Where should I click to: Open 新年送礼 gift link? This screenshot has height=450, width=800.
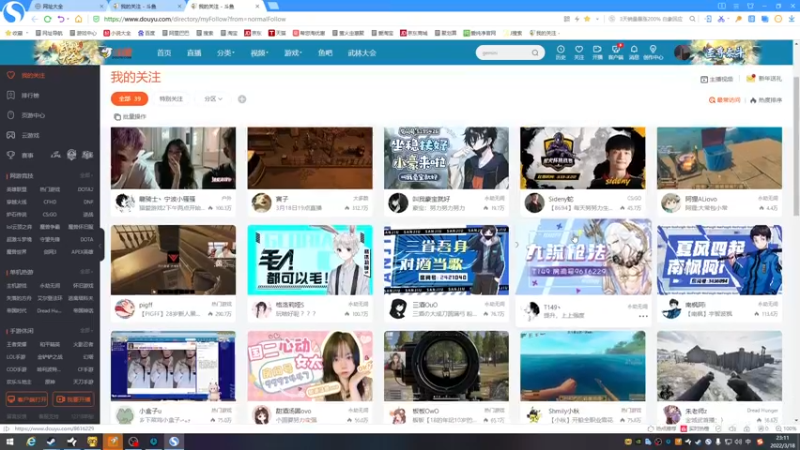764,79
